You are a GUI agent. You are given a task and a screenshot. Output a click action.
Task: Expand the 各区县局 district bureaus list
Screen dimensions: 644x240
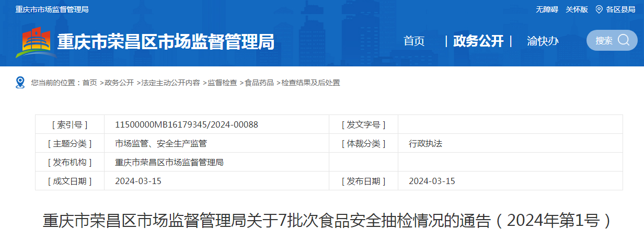click(x=620, y=9)
